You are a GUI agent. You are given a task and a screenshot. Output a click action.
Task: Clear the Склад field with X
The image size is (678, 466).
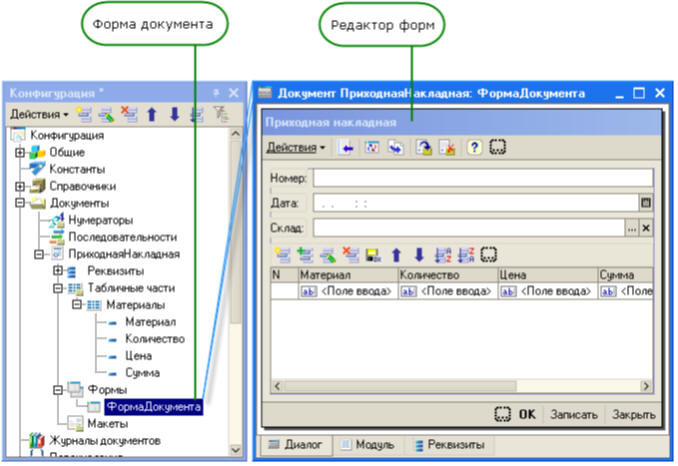pyautogui.click(x=646, y=228)
